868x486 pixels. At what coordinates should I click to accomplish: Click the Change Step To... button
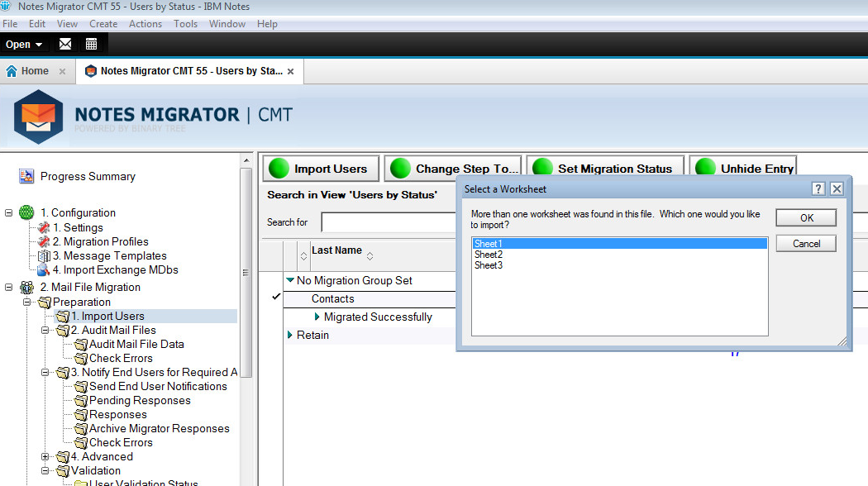click(453, 169)
